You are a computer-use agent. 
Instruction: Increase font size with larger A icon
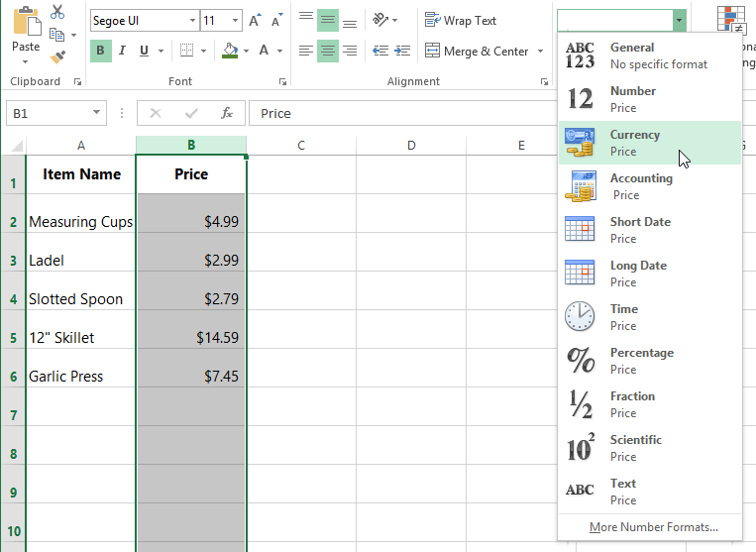256,21
